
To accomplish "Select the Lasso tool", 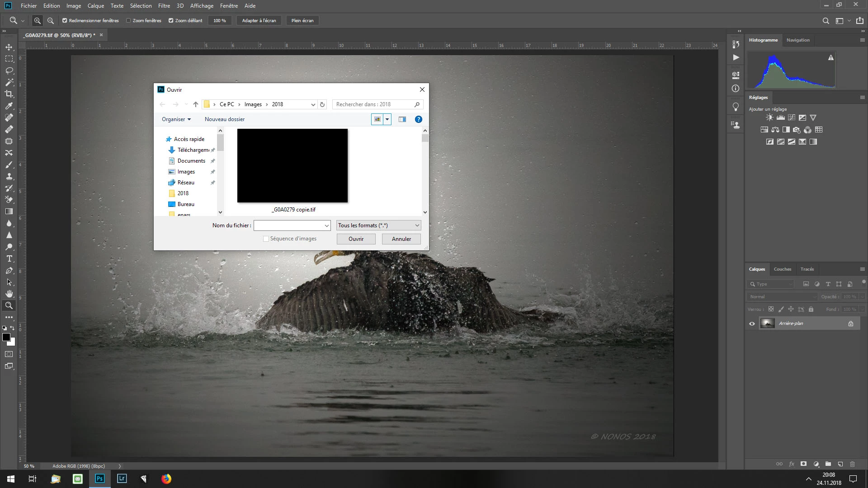I will (9, 71).
